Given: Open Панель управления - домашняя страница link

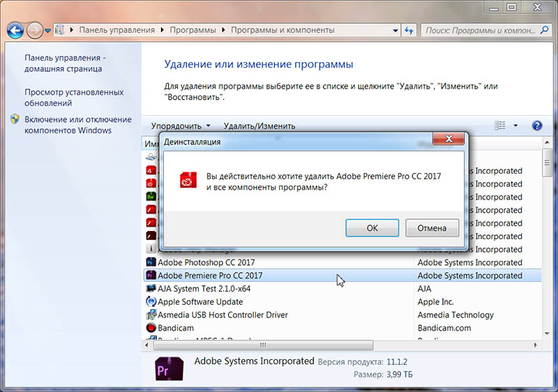Looking at the screenshot, I should coord(65,63).
